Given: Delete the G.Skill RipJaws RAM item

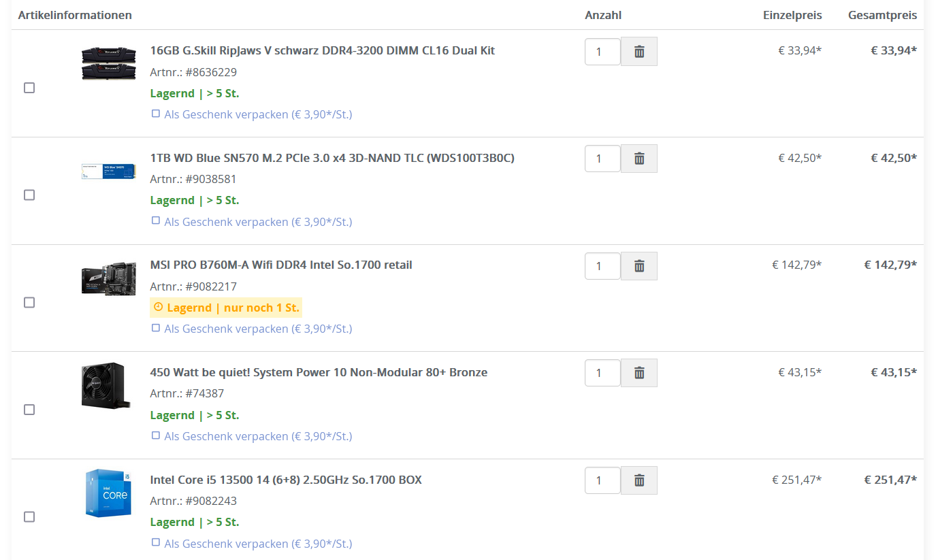Looking at the screenshot, I should pos(639,52).
